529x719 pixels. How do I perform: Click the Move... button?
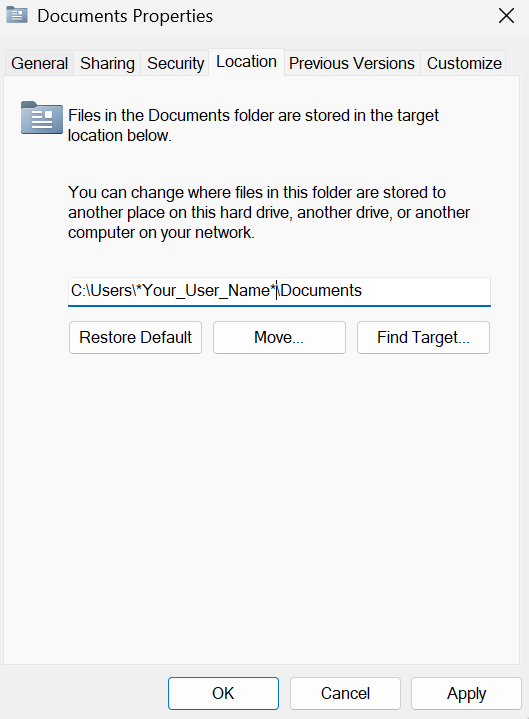(x=279, y=337)
